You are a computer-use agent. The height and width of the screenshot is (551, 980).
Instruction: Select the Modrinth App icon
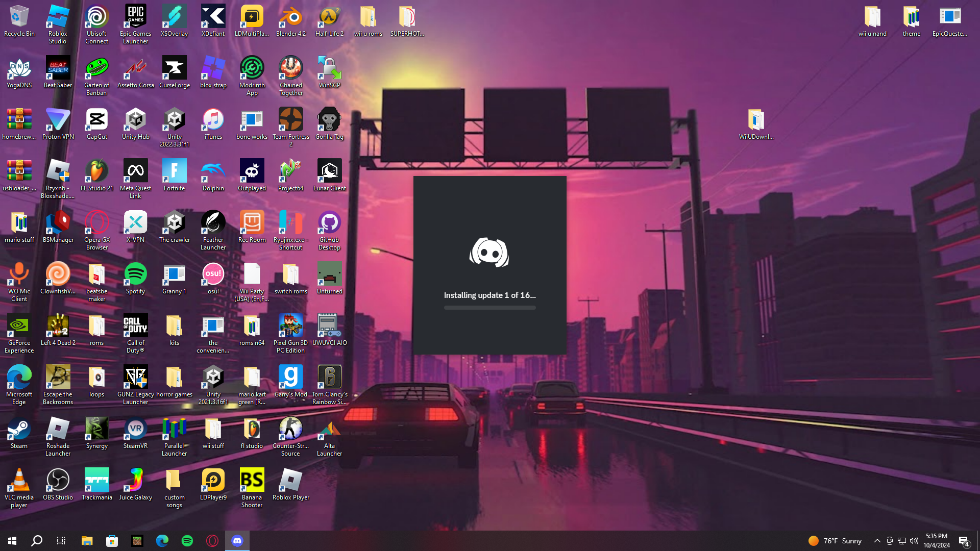tap(252, 77)
